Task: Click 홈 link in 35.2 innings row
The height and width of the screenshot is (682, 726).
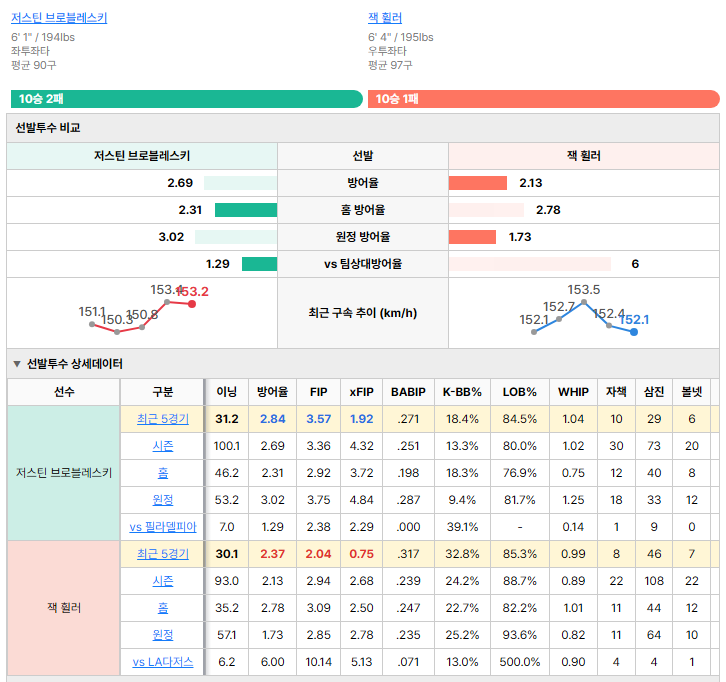Action: 163,607
